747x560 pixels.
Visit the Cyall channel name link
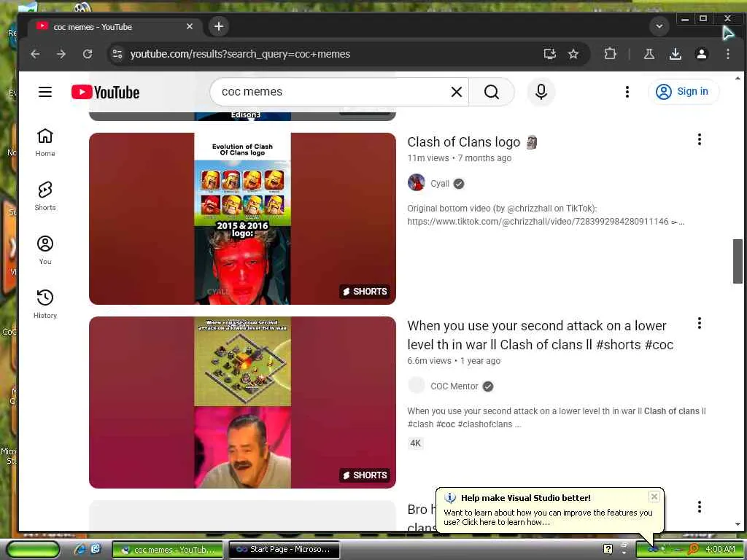click(x=440, y=183)
